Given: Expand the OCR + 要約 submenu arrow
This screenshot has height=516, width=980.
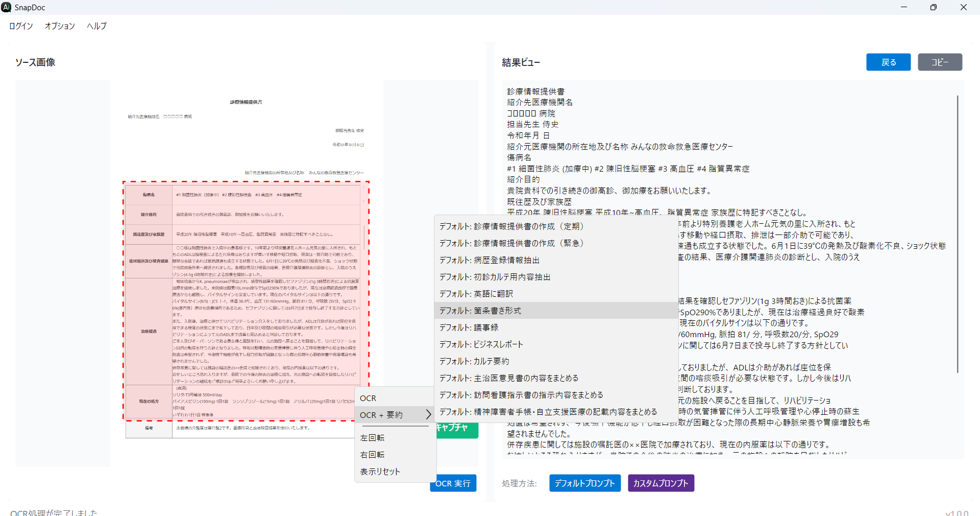Looking at the screenshot, I should click(428, 415).
